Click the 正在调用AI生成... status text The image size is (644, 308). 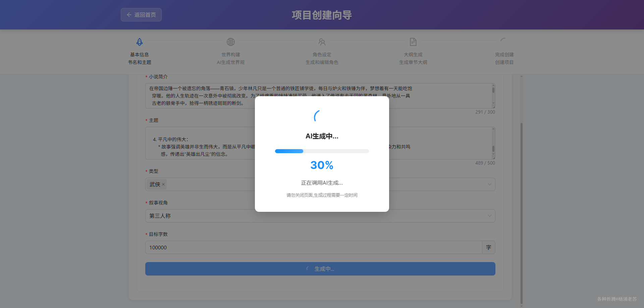point(322,183)
